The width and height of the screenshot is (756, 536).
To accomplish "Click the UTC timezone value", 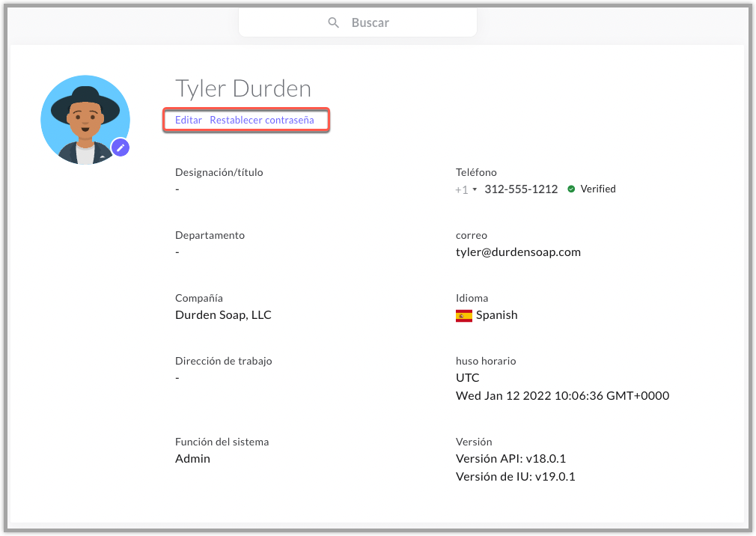I will [467, 377].
